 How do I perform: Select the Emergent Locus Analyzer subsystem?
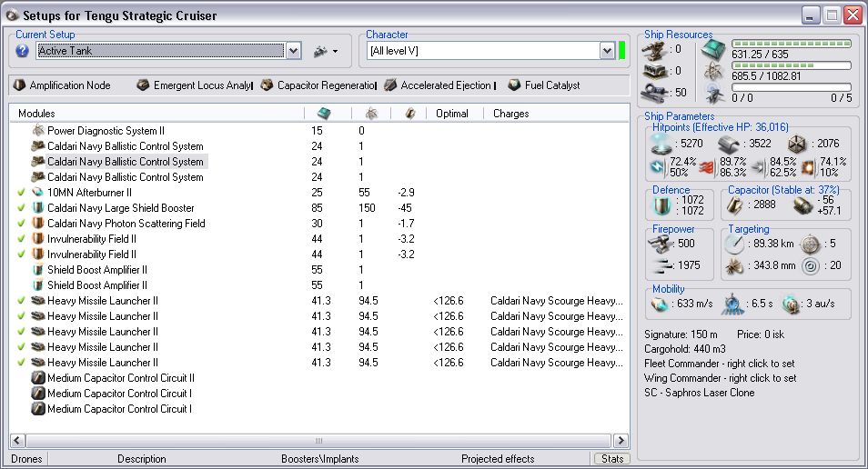coord(195,85)
